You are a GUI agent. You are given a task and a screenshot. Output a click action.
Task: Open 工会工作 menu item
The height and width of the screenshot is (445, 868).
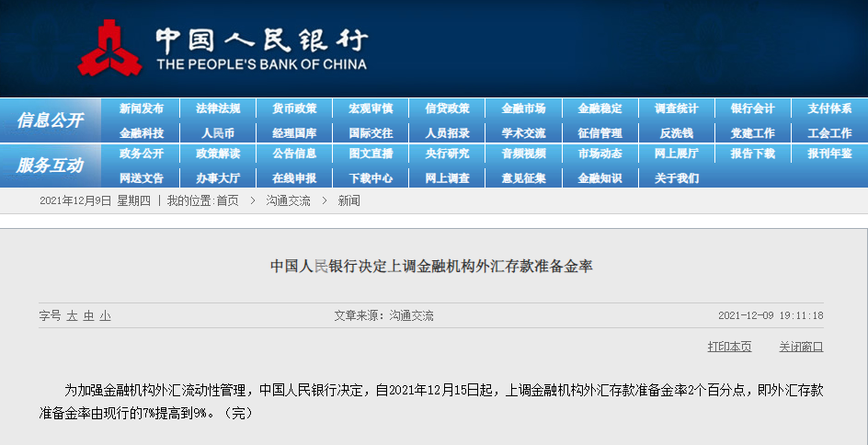point(829,132)
